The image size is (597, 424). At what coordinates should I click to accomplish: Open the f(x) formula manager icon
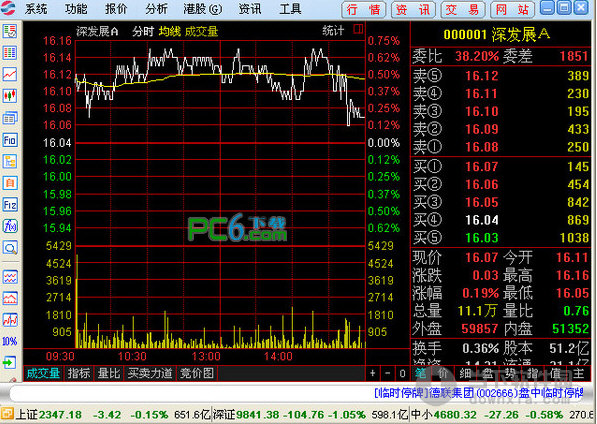(10, 226)
